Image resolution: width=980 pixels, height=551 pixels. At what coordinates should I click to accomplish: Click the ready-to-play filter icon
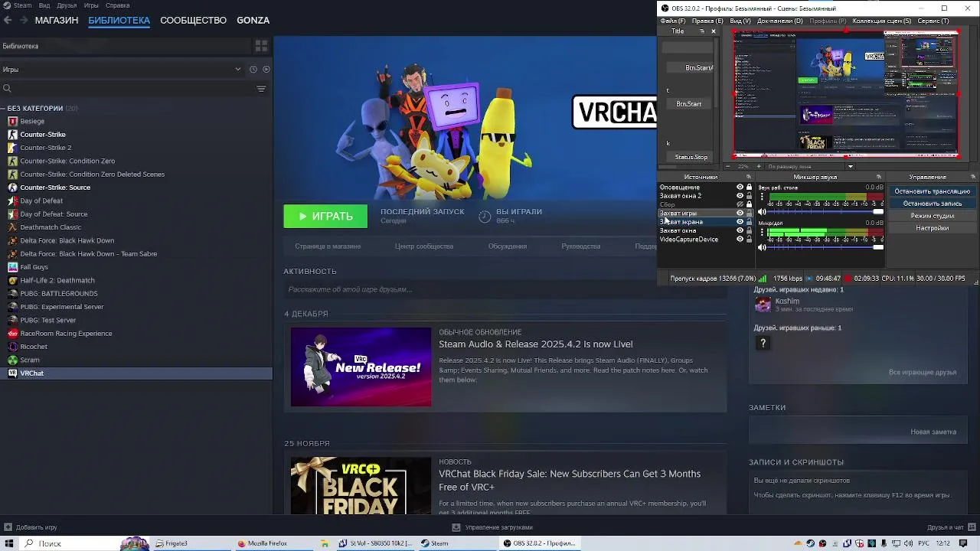click(266, 69)
